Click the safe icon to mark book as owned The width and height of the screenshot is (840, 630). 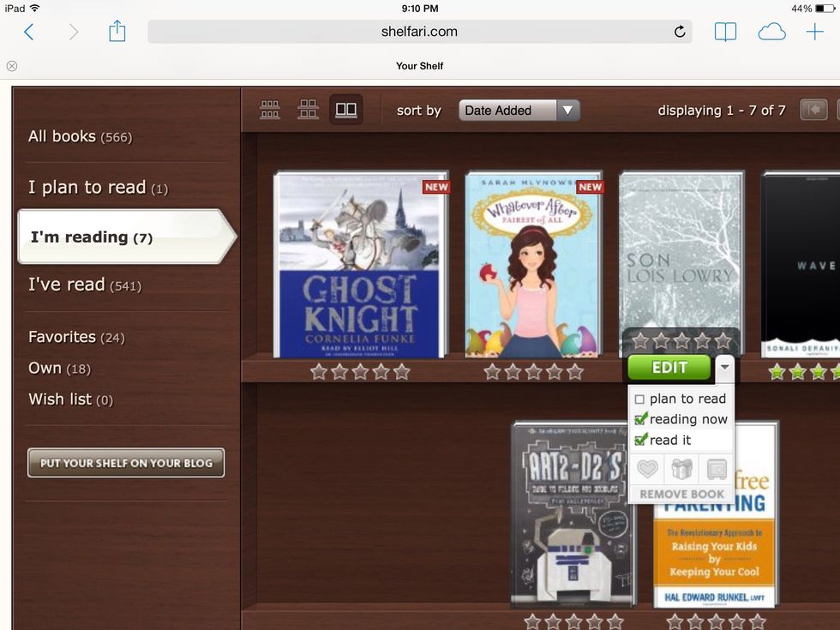pyautogui.click(x=715, y=469)
